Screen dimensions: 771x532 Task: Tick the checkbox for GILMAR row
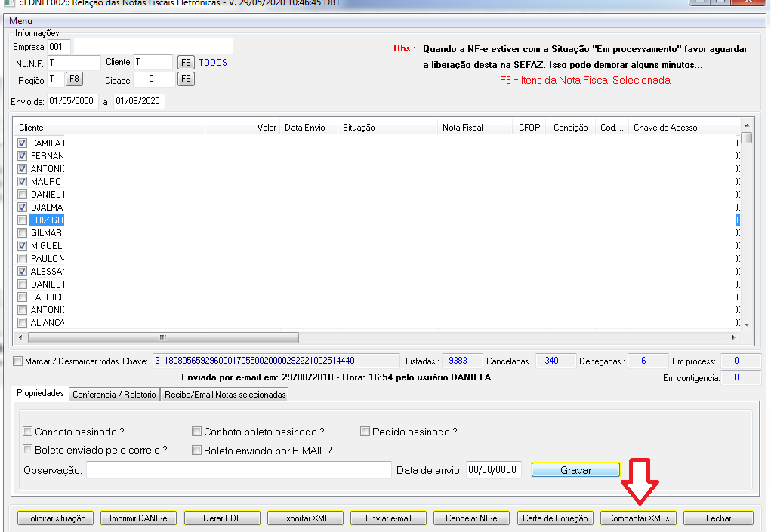(23, 233)
